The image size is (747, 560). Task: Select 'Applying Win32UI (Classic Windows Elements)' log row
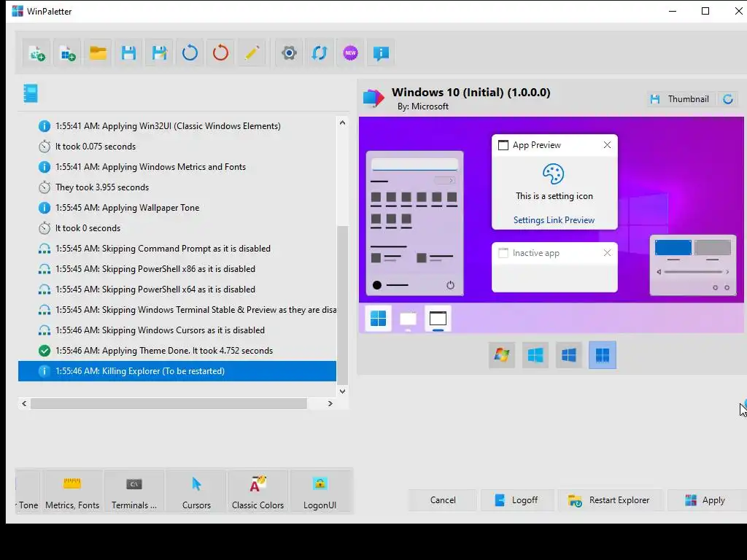[177, 126]
